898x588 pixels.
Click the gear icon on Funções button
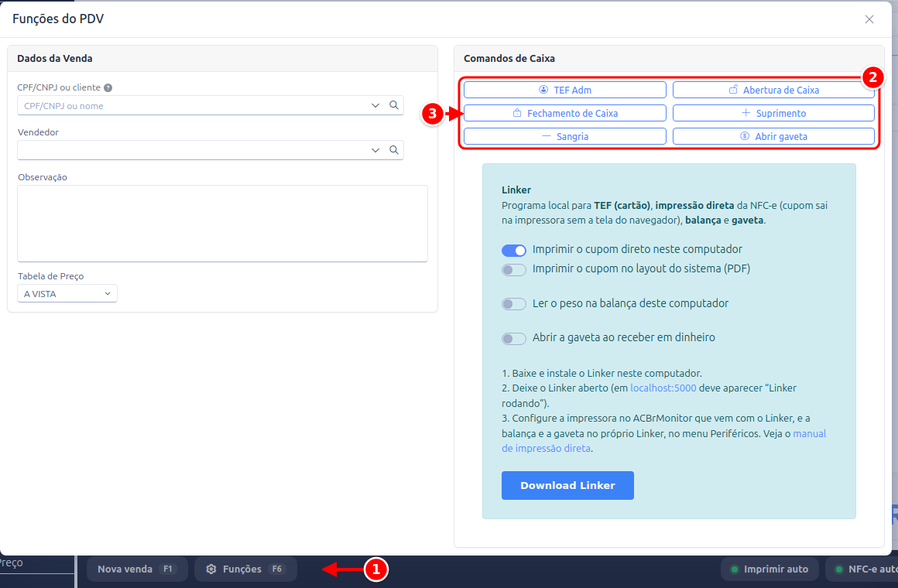point(211,569)
